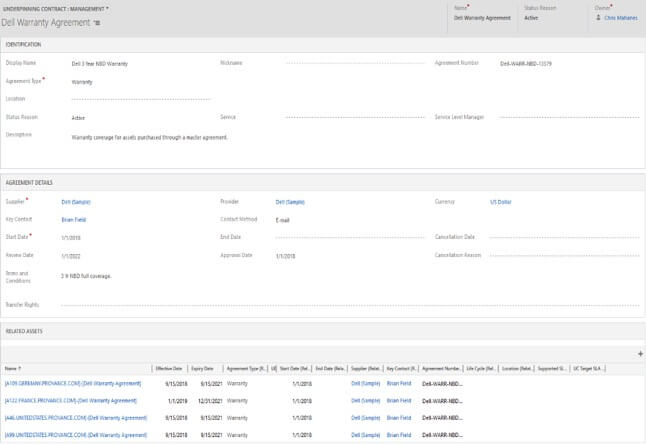Click the empty Nickname field
Viewport: 646px width, 444px height.
tap(355, 63)
